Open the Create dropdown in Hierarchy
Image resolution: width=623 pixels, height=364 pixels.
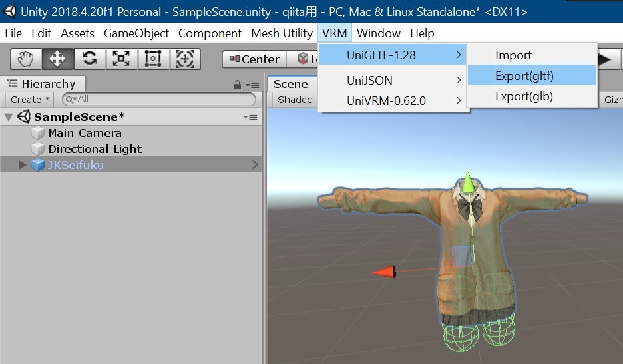pyautogui.click(x=30, y=99)
